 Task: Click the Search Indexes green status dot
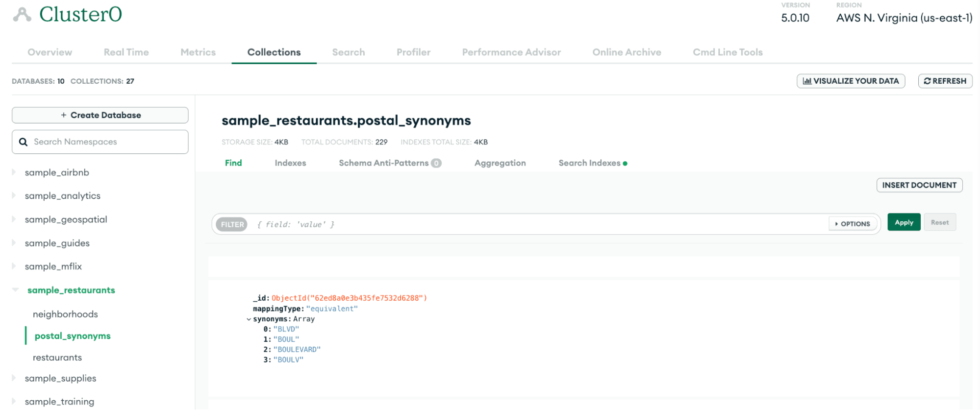(625, 164)
